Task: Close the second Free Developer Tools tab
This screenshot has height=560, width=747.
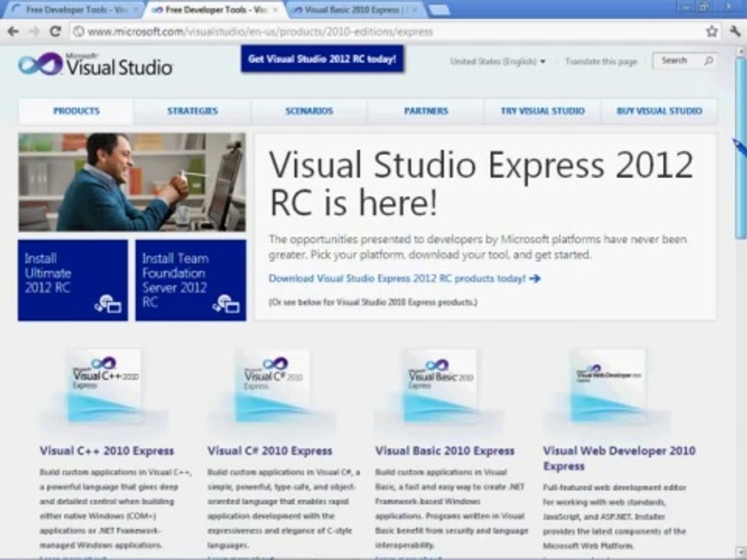Action: coord(275,9)
